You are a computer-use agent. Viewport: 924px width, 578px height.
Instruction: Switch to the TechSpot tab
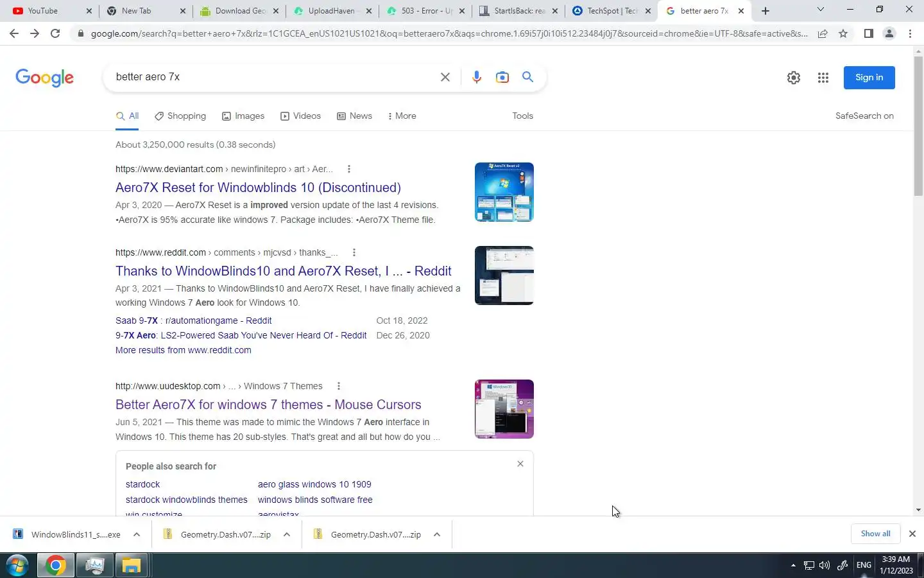coord(612,11)
